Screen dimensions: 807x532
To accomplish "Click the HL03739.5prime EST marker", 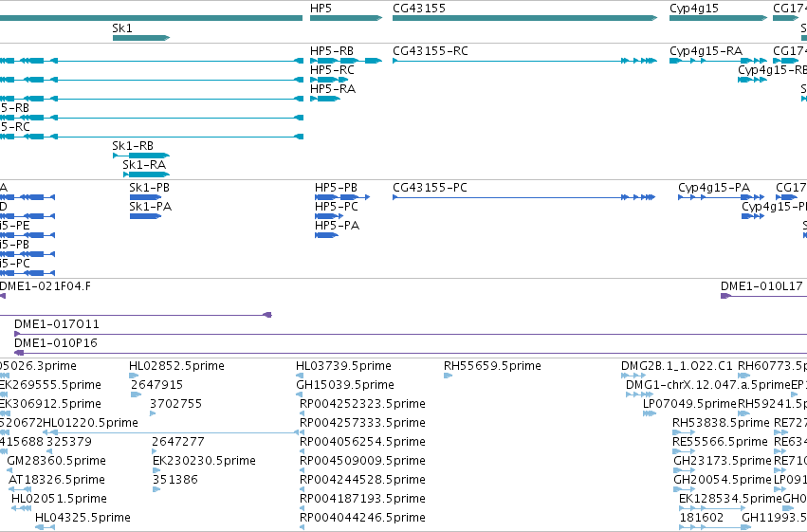I will 300,376.
